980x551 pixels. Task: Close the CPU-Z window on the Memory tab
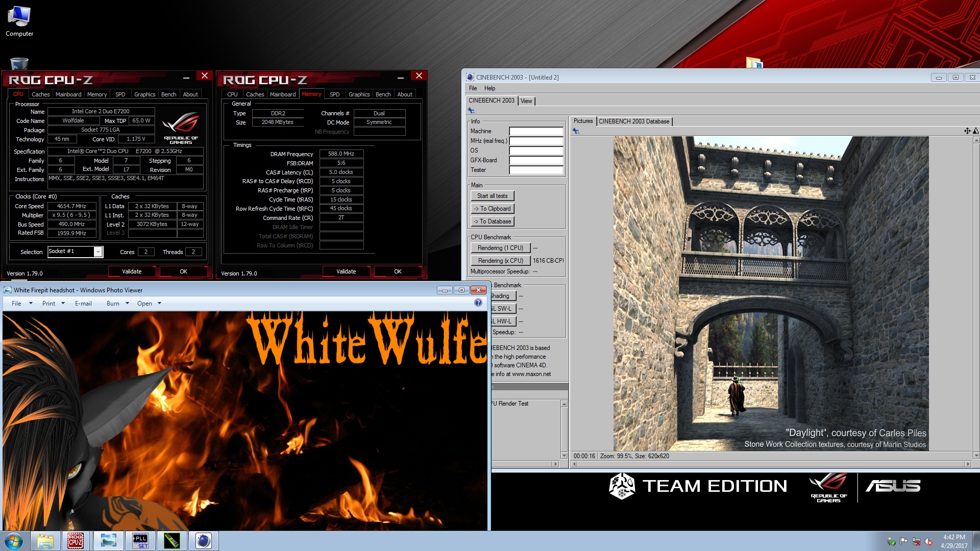click(x=419, y=76)
